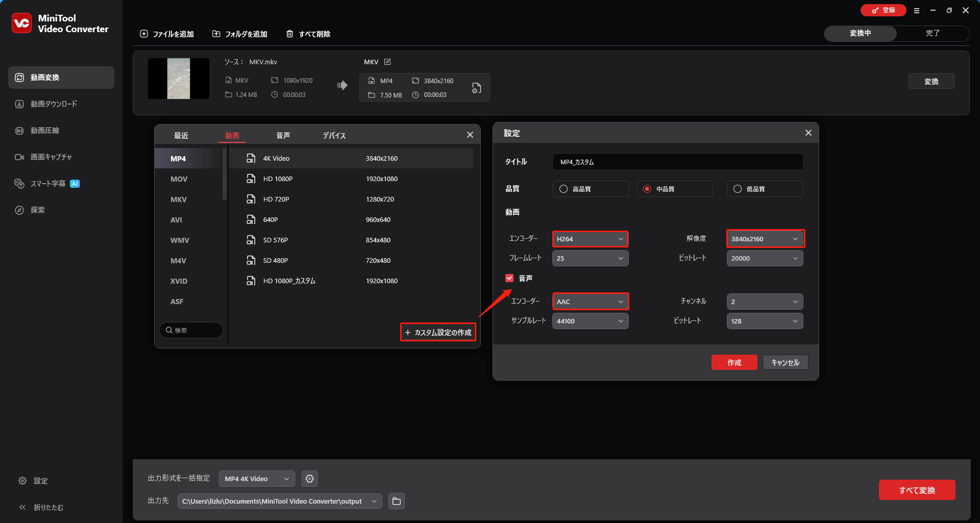Uncheck the 音声 audio checkbox
980x523 pixels.
tap(509, 278)
